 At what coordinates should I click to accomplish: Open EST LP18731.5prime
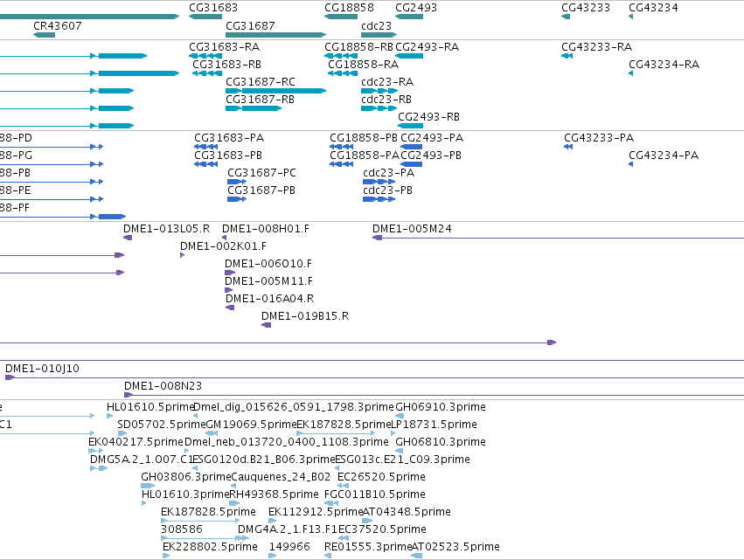[x=434, y=425]
